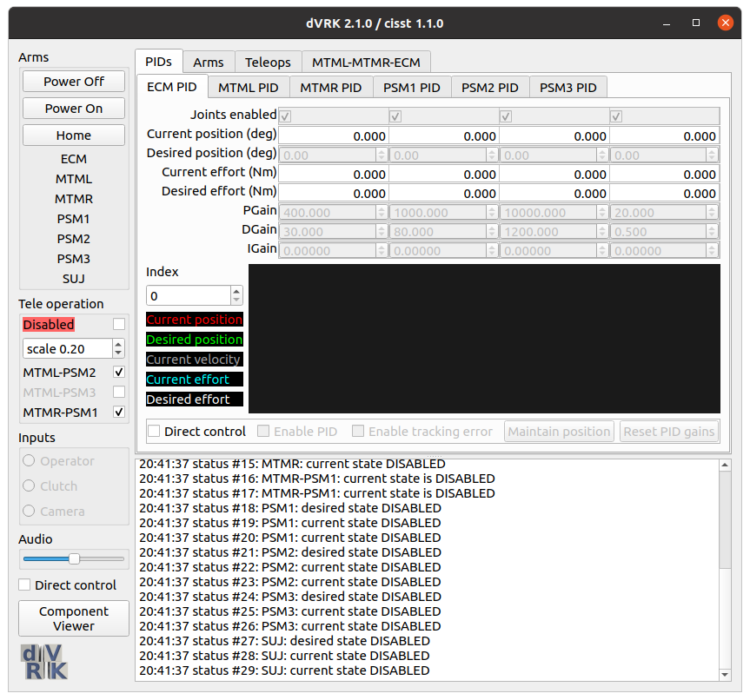The image size is (750, 700).
Task: Click the DGain 0.500 spinbox arrows
Action: [712, 231]
